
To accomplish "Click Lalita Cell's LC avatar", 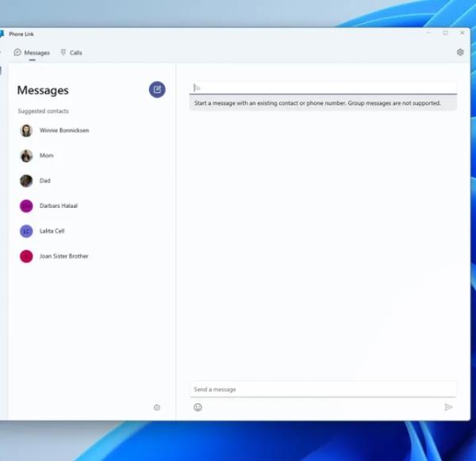I will click(x=26, y=231).
